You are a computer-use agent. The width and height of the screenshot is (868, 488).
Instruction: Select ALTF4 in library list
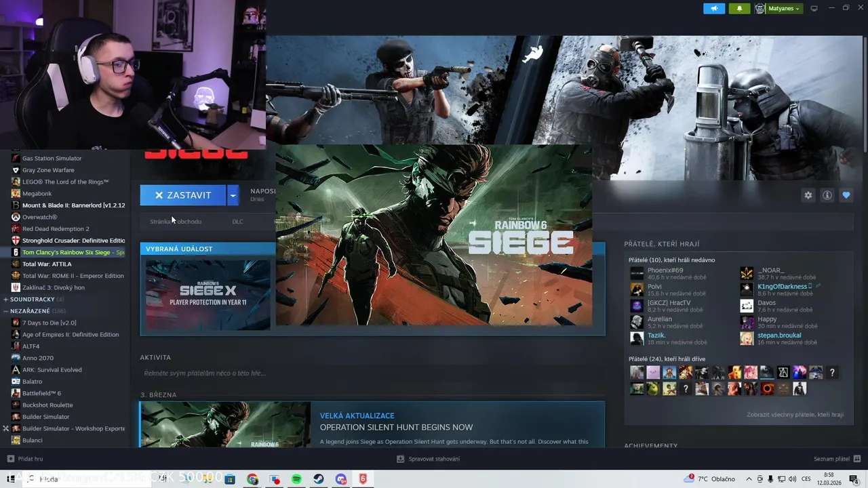(31, 346)
